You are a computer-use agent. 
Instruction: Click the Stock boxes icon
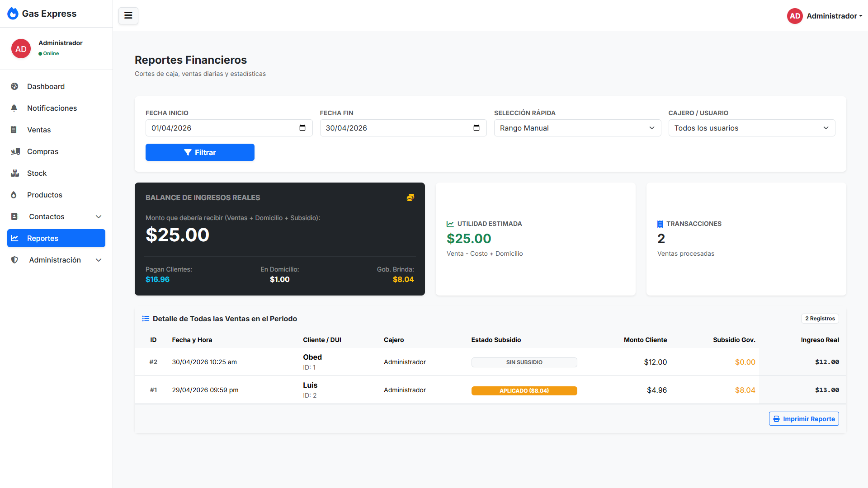(x=15, y=173)
